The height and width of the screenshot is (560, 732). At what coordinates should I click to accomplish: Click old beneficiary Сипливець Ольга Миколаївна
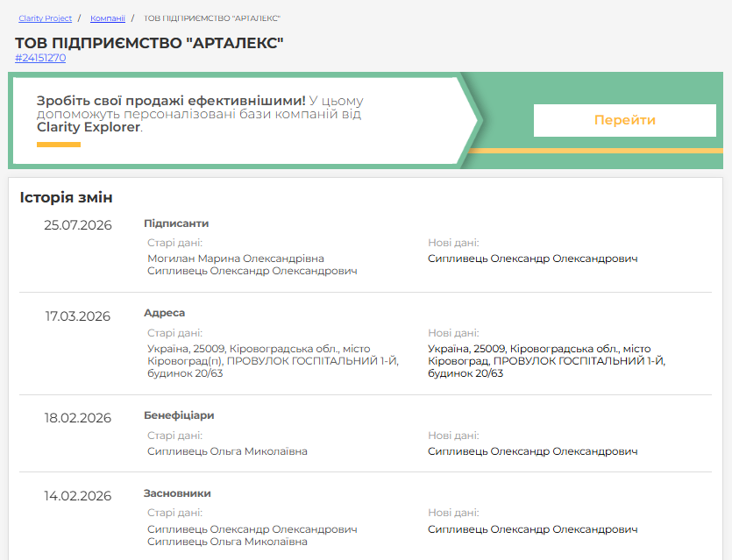[x=227, y=451]
